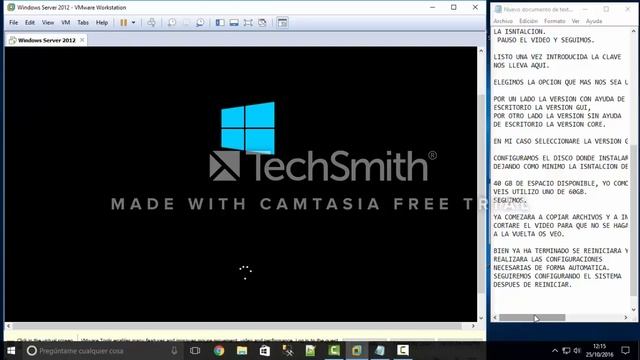Click the VMware scroll right arrow

tap(473, 326)
